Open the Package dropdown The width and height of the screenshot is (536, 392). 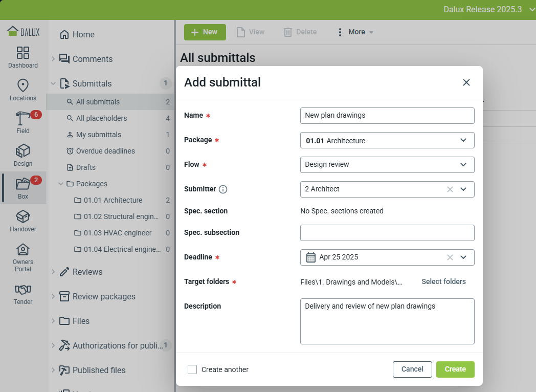387,140
